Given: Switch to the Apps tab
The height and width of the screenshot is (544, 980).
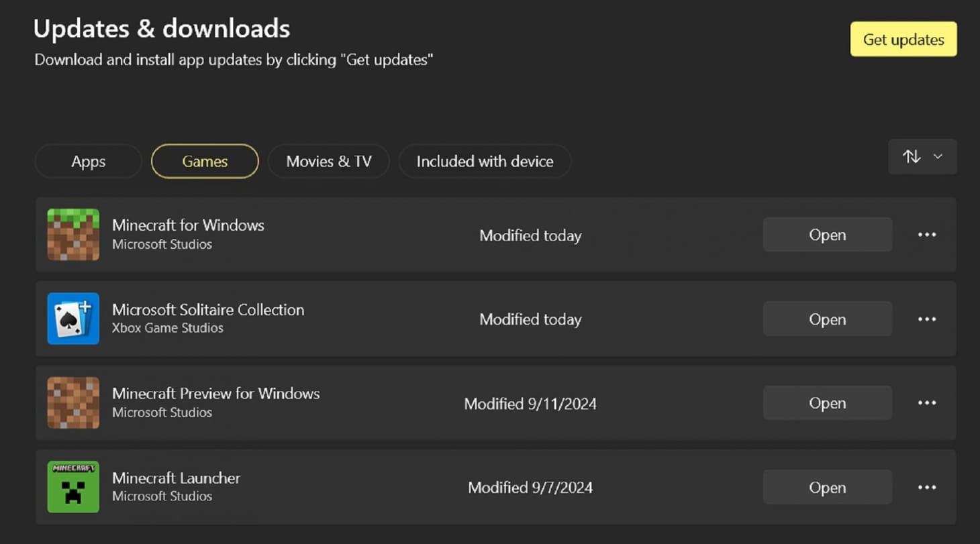Looking at the screenshot, I should pos(88,161).
